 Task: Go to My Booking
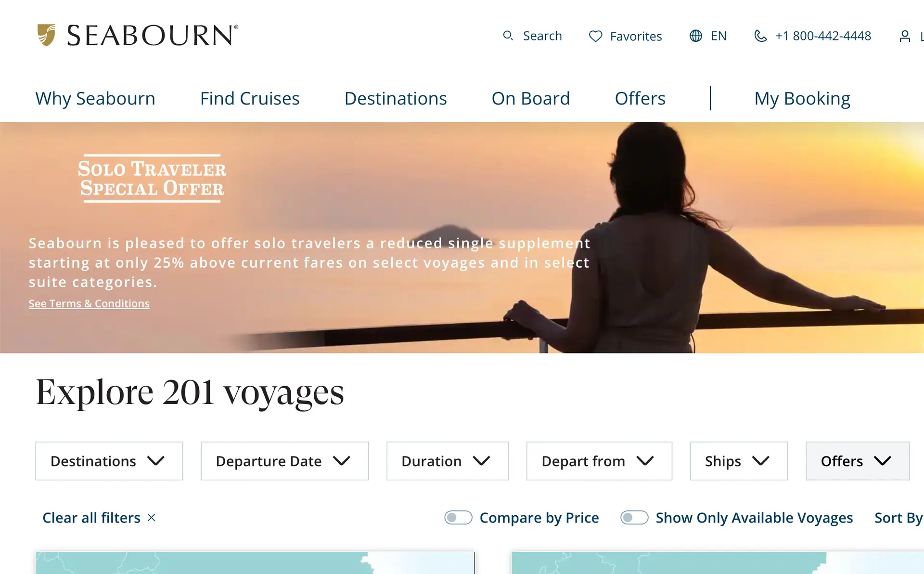(x=802, y=98)
